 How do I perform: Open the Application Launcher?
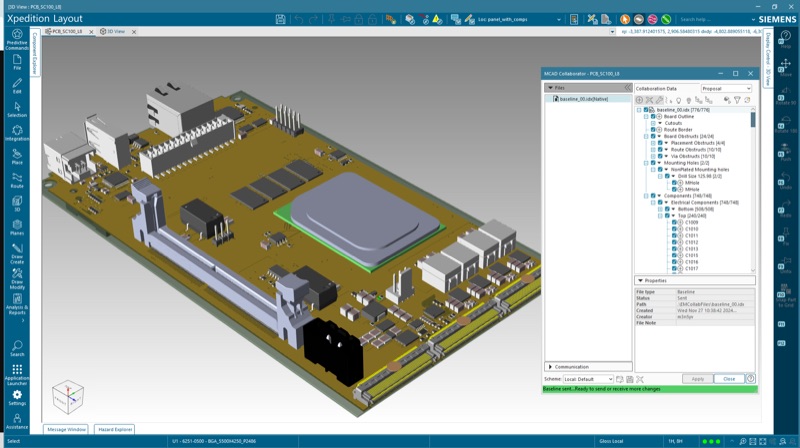(17, 375)
